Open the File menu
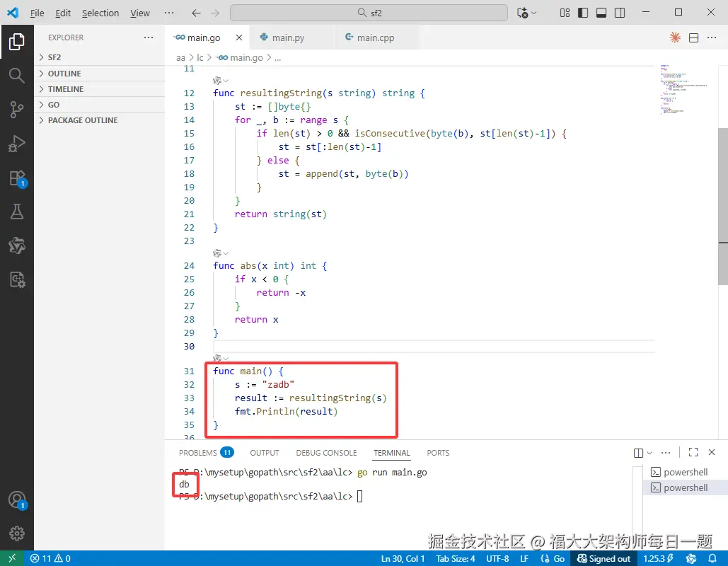 tap(37, 13)
